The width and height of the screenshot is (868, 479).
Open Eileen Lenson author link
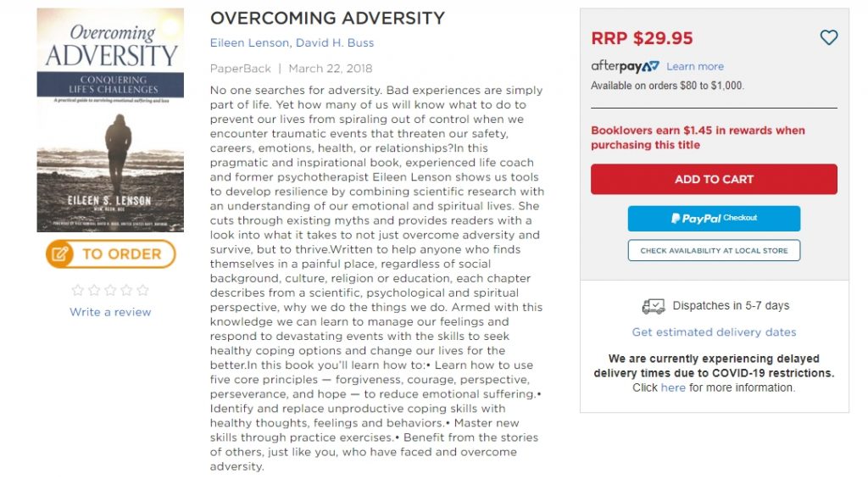(x=250, y=42)
